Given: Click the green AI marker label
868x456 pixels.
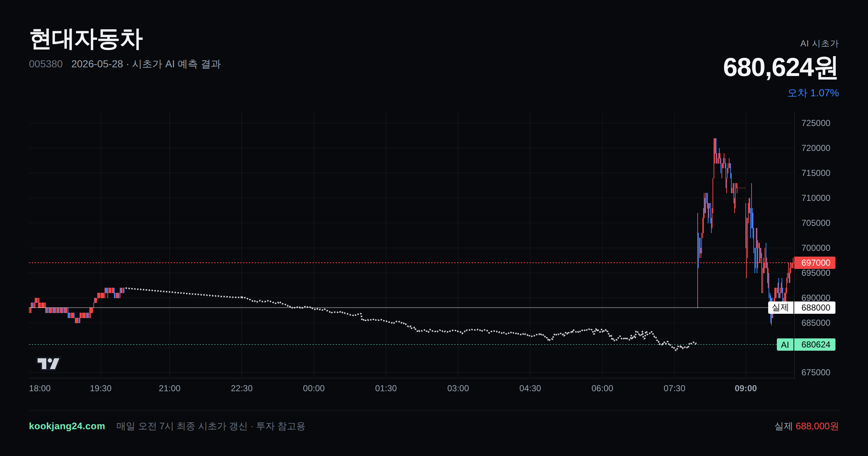Looking at the screenshot, I should pos(785,345).
